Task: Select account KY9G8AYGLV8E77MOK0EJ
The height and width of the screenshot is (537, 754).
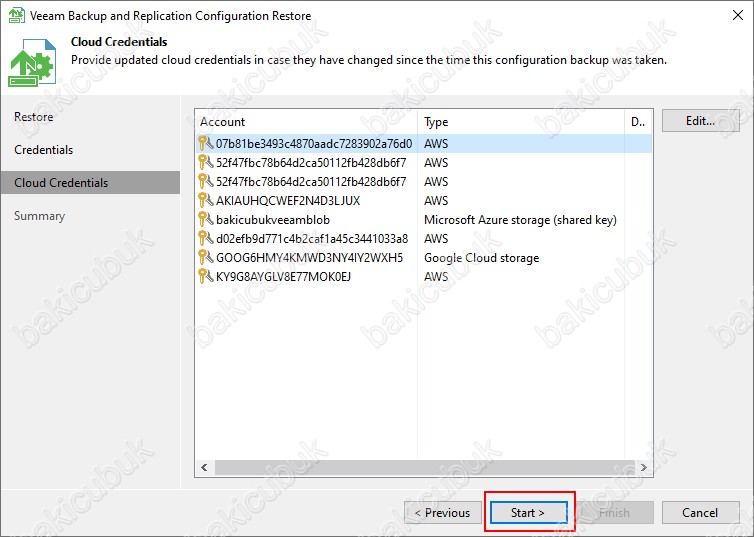Action: [424, 276]
